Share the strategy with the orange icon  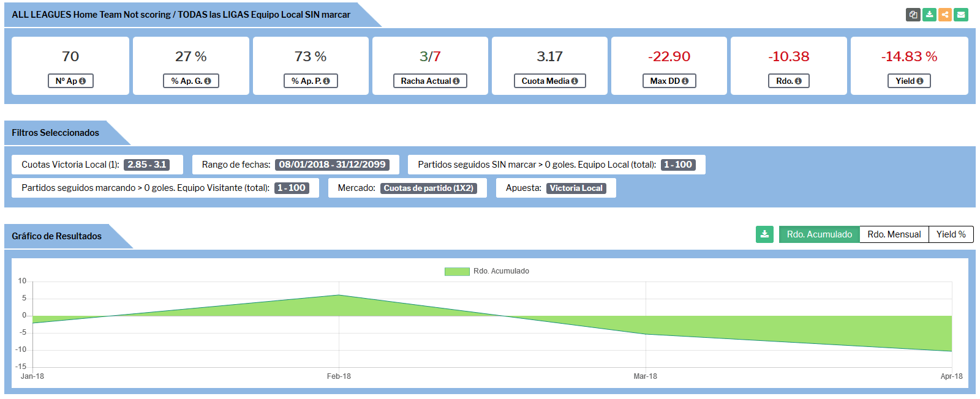click(945, 15)
